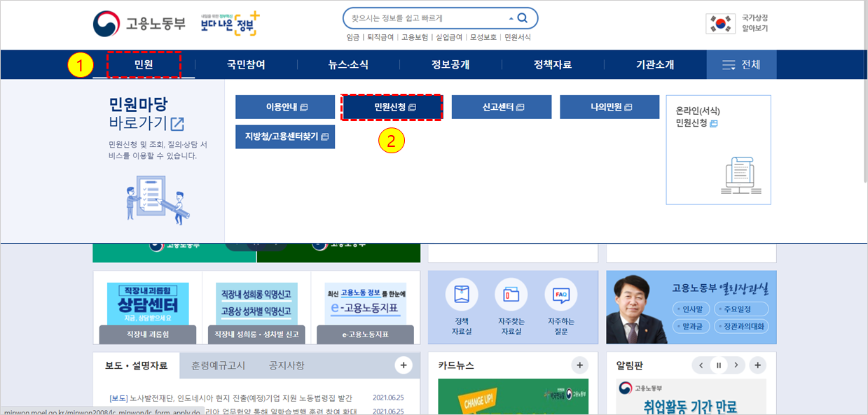Select the 공지사항 tab

click(x=287, y=365)
